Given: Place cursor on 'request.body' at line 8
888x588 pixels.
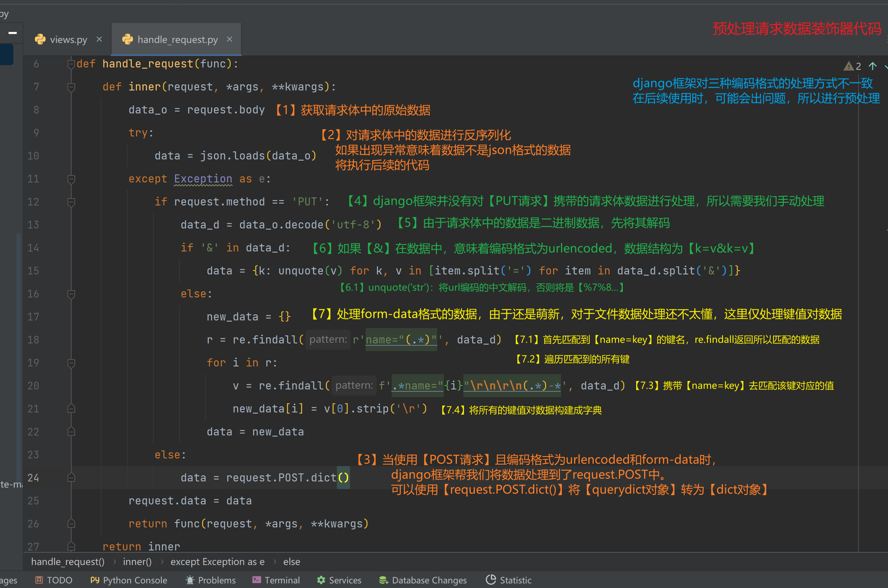Looking at the screenshot, I should [x=226, y=110].
